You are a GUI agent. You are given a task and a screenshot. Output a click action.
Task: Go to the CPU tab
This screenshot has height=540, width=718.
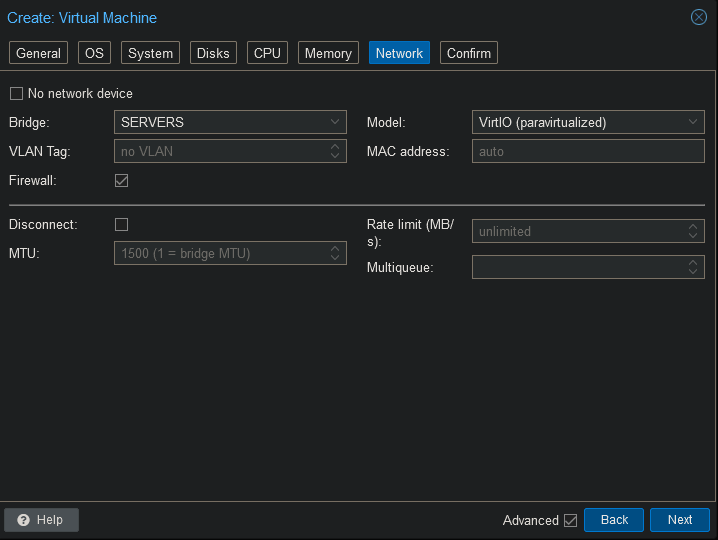pyautogui.click(x=267, y=53)
